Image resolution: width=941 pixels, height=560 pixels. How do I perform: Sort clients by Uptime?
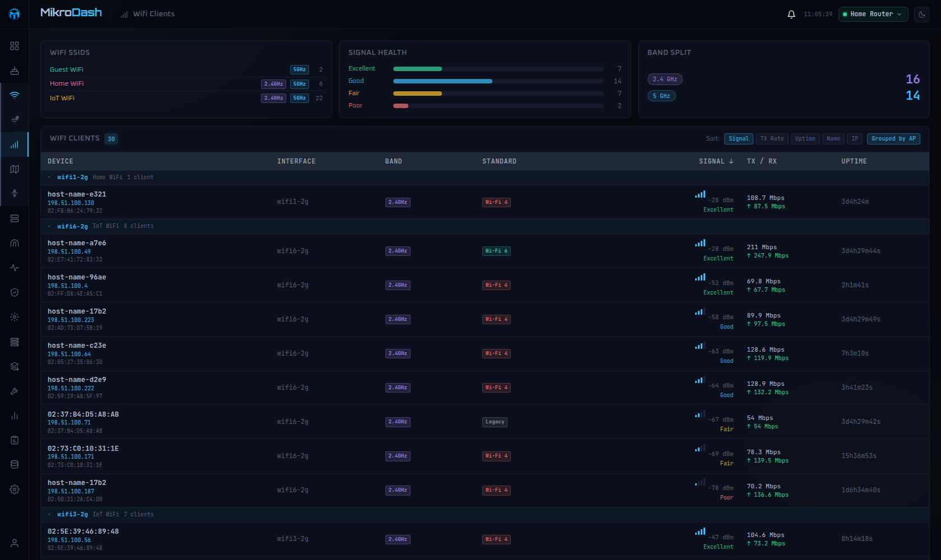[805, 139]
